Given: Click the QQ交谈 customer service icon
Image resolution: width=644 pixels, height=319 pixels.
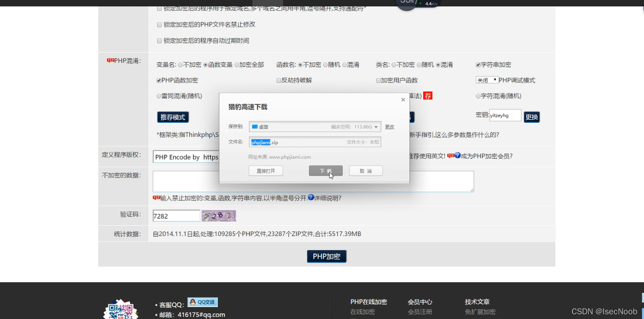Looking at the screenshot, I should [202, 302].
